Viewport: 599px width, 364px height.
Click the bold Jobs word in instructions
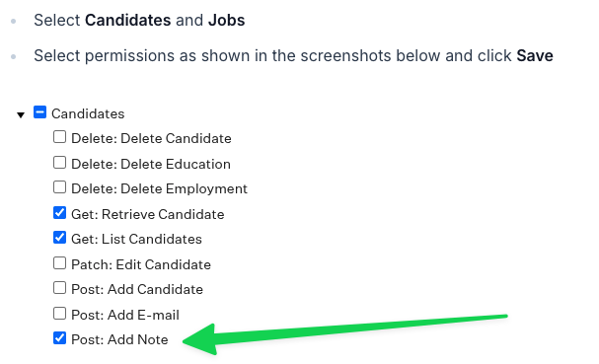(227, 21)
